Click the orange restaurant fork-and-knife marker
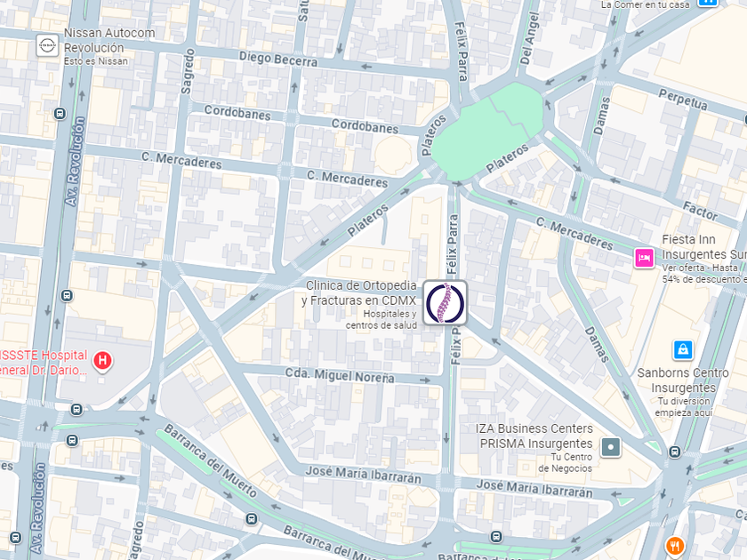The image size is (747, 560). (x=675, y=546)
